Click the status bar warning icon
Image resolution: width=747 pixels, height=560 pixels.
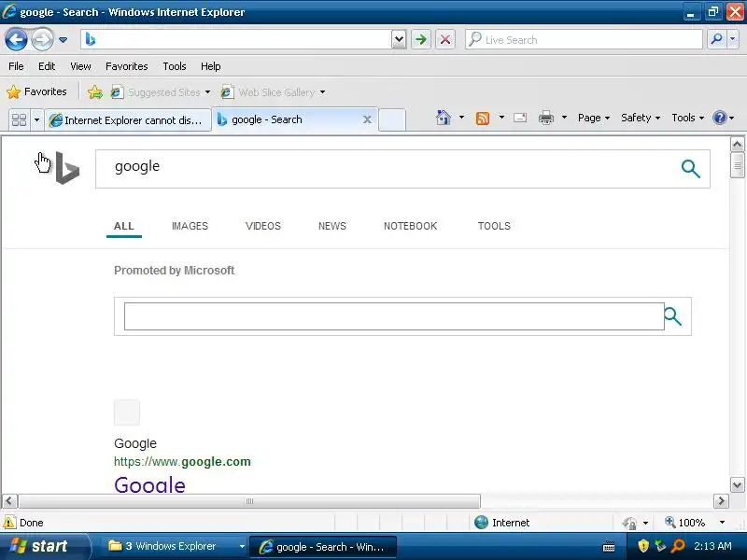[9, 523]
